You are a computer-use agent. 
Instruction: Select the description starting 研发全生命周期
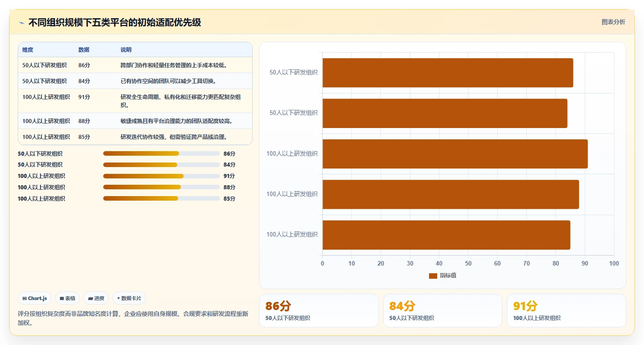180,101
